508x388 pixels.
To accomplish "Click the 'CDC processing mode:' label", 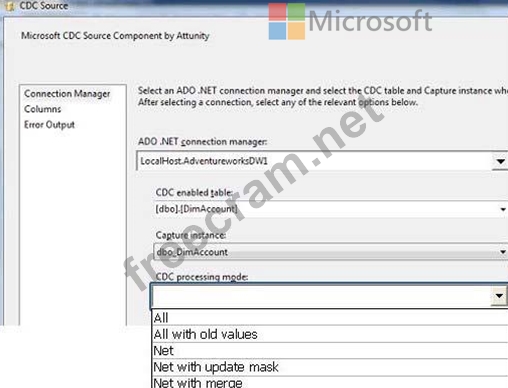I will [202, 277].
